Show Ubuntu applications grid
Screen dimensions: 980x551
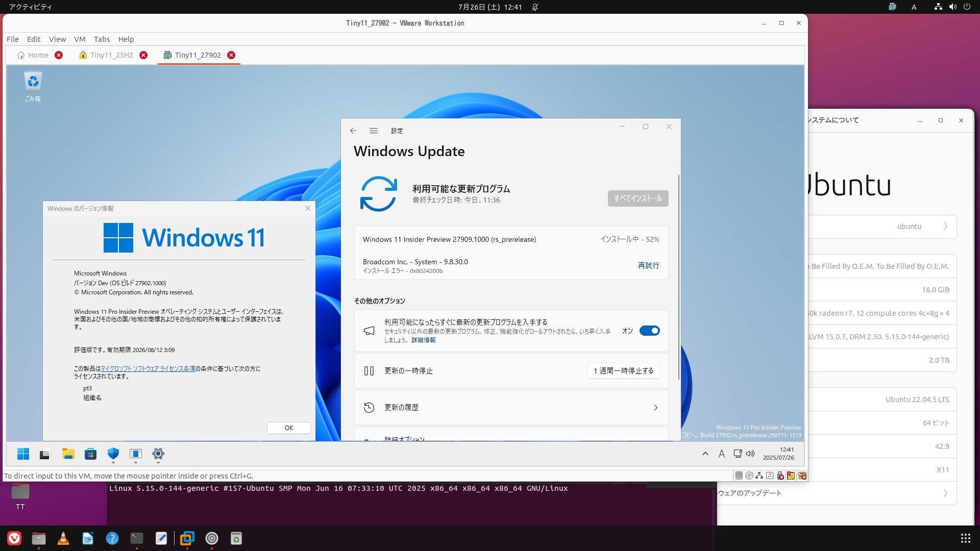point(966,538)
